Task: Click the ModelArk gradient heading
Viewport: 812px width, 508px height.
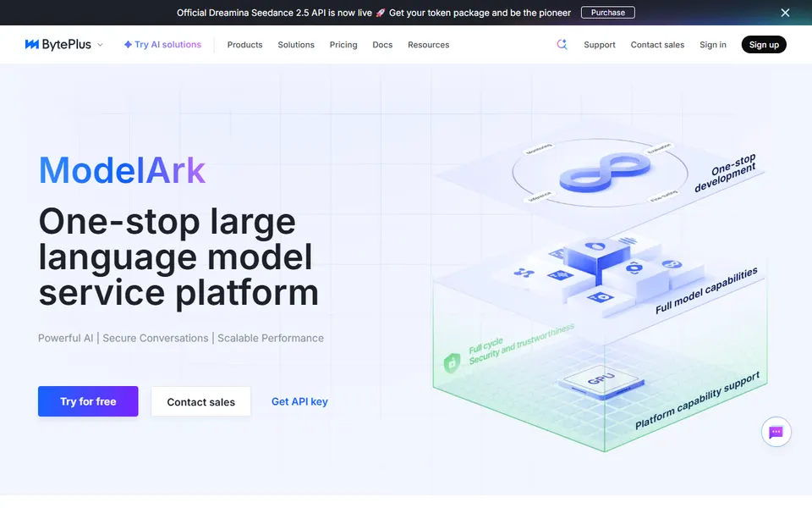Action: [122, 170]
